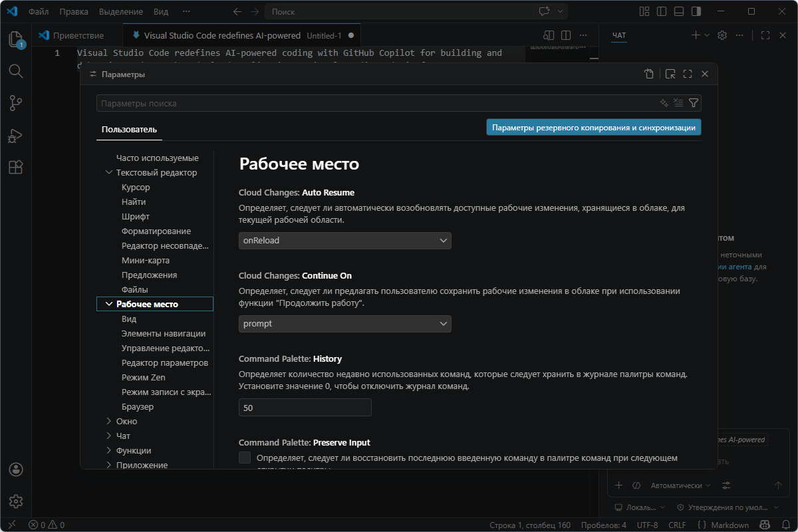The width and height of the screenshot is (798, 532).
Task: Enable the Preserve Input checkbox
Action: (x=245, y=458)
